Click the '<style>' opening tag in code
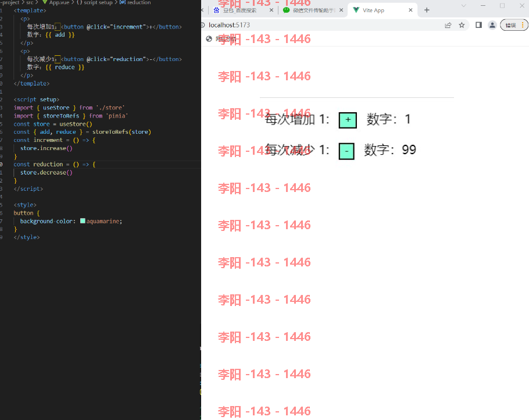529x420 pixels. pyautogui.click(x=25, y=205)
